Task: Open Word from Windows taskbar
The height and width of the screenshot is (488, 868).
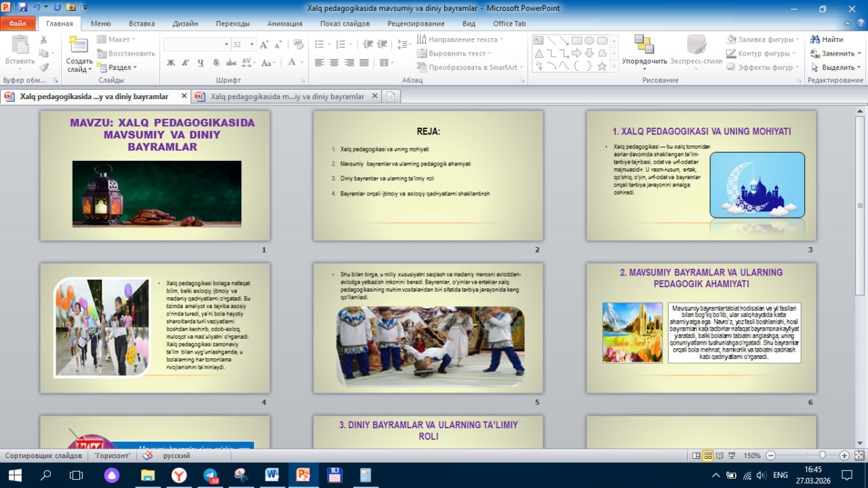Action: [273, 474]
